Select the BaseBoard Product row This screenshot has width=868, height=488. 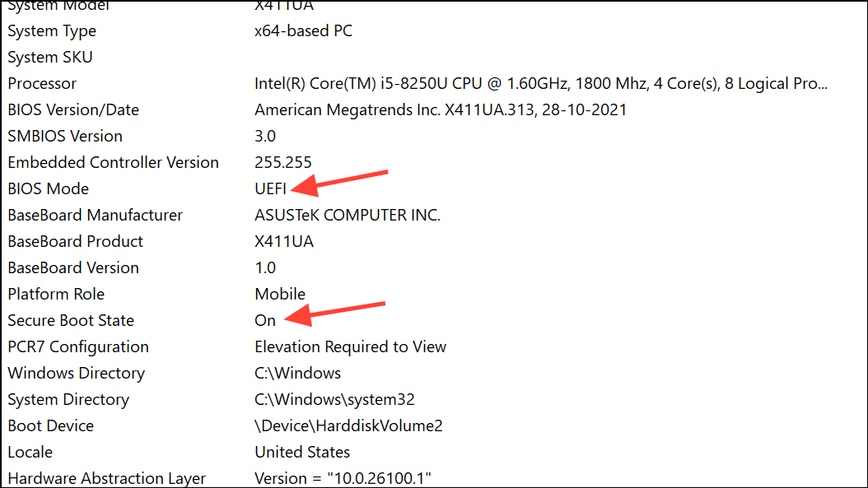click(75, 242)
